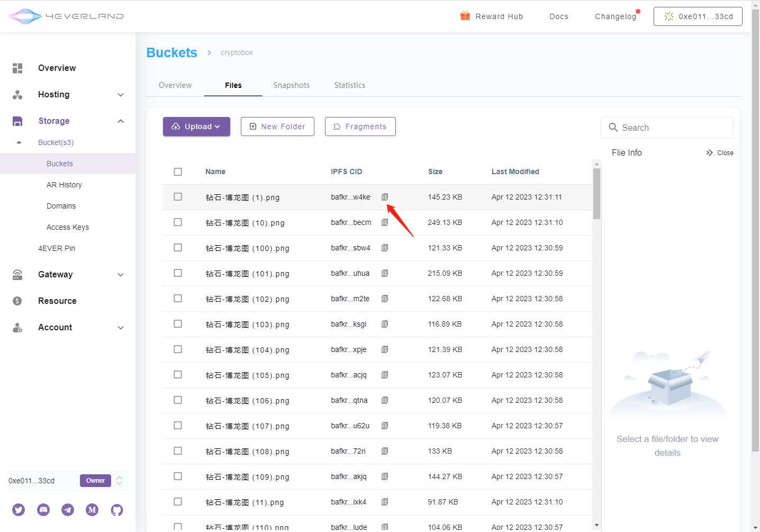This screenshot has height=532, width=760.
Task: Copy CID for 钻石-博龙图 (107).png
Action: tap(385, 426)
